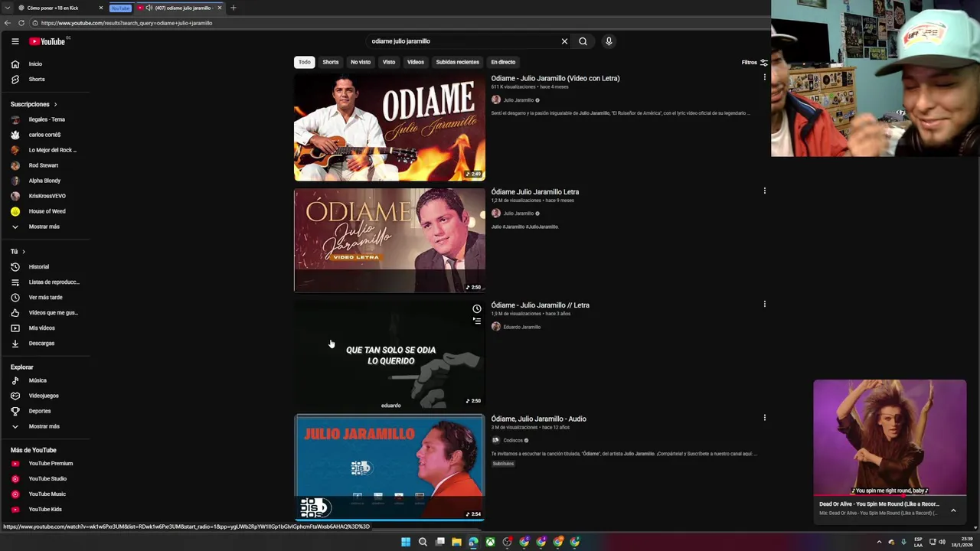Open Videojuegos under Explorar
The width and height of the screenshot is (980, 551).
[x=45, y=396]
